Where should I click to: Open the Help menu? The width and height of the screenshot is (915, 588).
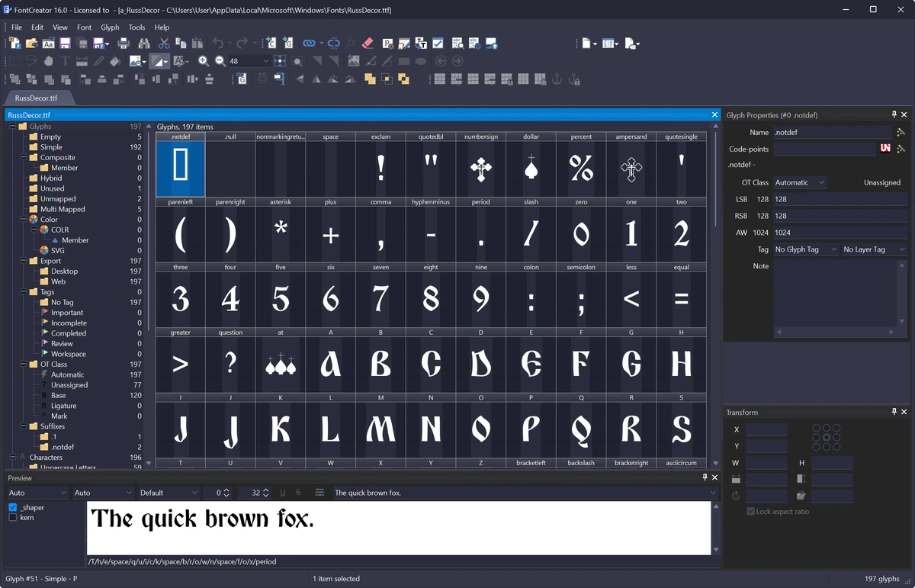162,27
